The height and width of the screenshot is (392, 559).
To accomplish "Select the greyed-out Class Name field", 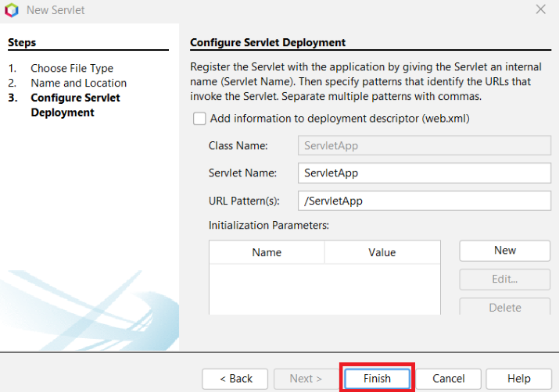I will click(424, 145).
